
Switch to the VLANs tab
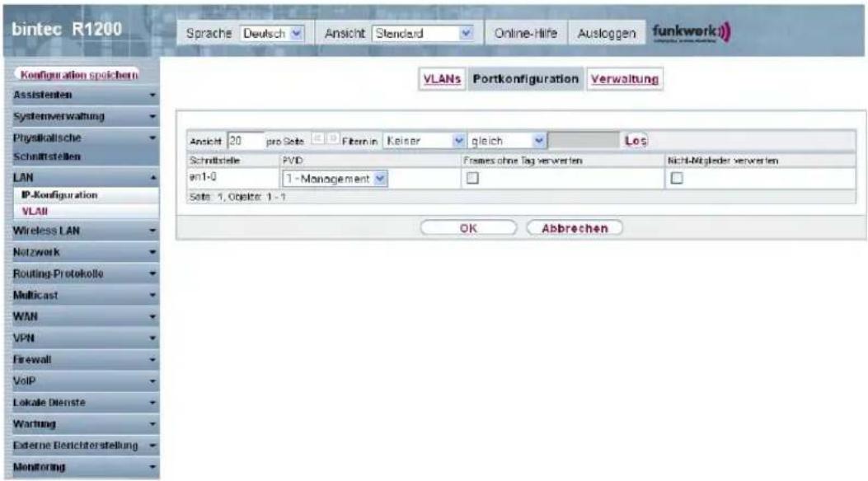pyautogui.click(x=442, y=79)
